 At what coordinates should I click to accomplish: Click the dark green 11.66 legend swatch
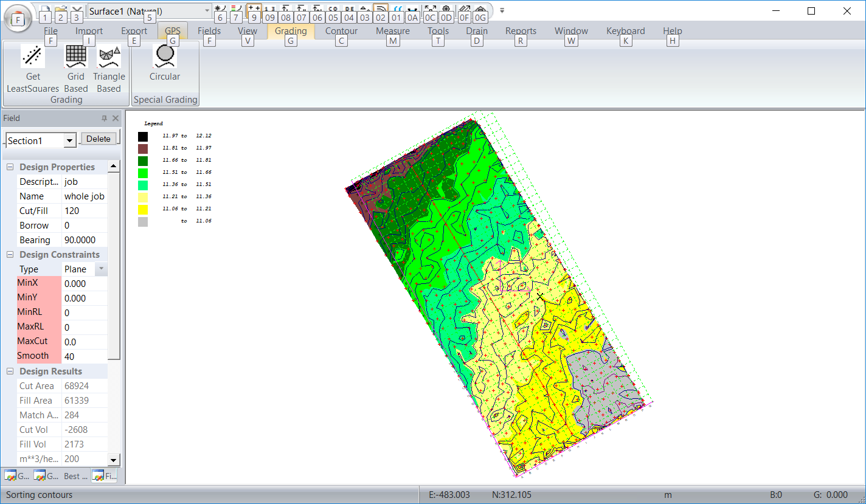click(143, 161)
